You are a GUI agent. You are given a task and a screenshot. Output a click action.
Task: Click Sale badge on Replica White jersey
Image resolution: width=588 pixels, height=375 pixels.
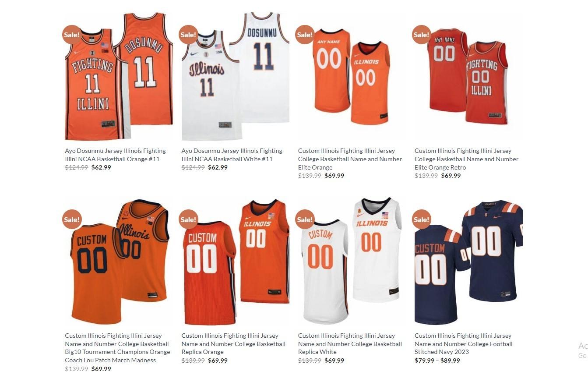(305, 219)
